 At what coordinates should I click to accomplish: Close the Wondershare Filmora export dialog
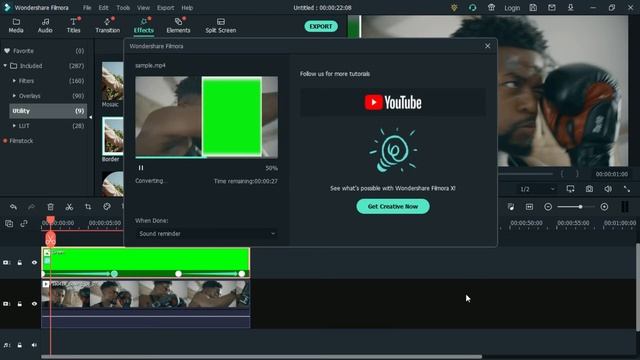coord(487,46)
